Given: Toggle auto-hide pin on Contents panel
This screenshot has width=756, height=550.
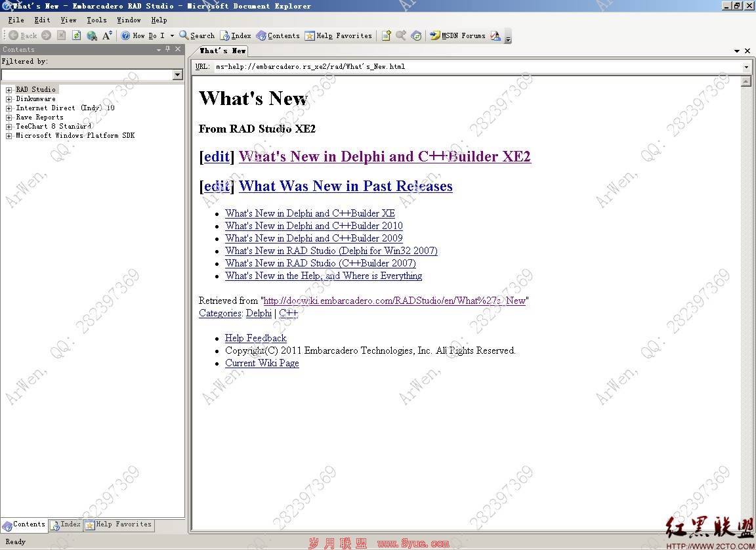Looking at the screenshot, I should coord(168,49).
